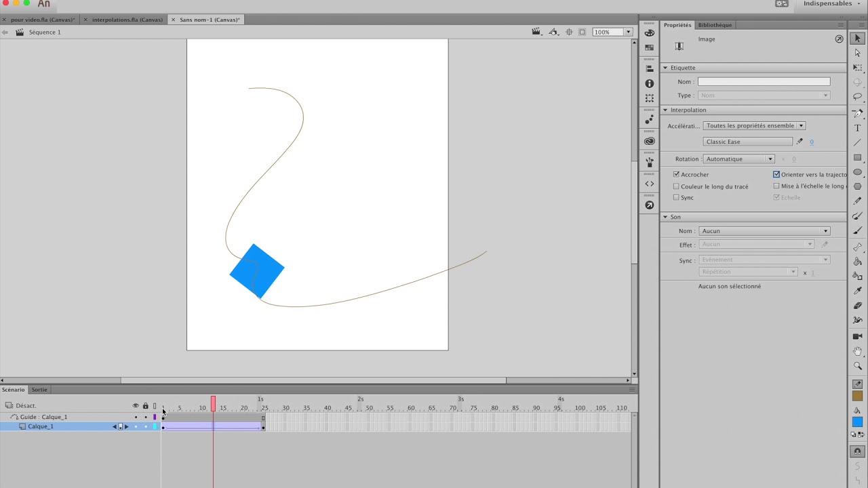
Task: Toggle visibility of all layers eye icon
Action: tap(136, 406)
